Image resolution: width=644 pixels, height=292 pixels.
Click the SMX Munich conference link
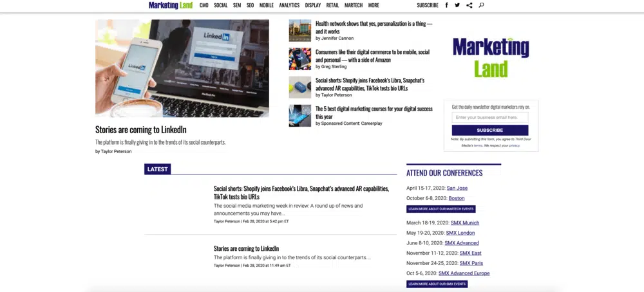[x=465, y=223]
